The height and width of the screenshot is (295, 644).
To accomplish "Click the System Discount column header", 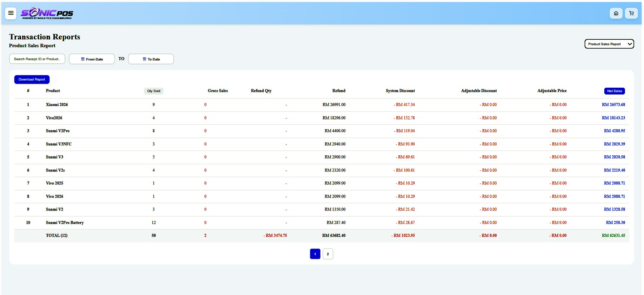I will 400,91.
